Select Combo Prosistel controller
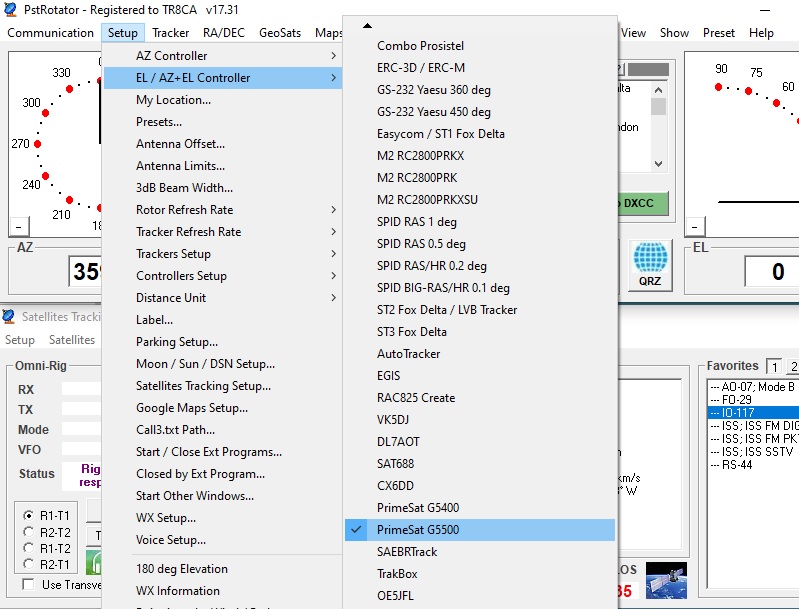The width and height of the screenshot is (799, 609). pyautogui.click(x=480, y=46)
